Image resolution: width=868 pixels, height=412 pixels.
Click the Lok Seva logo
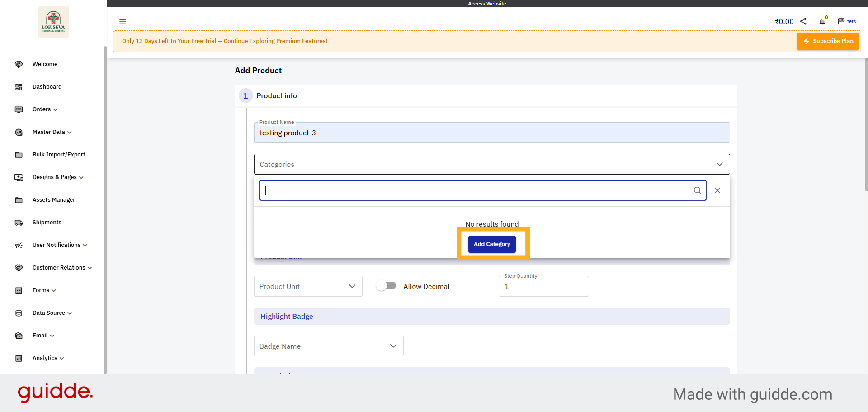53,21
